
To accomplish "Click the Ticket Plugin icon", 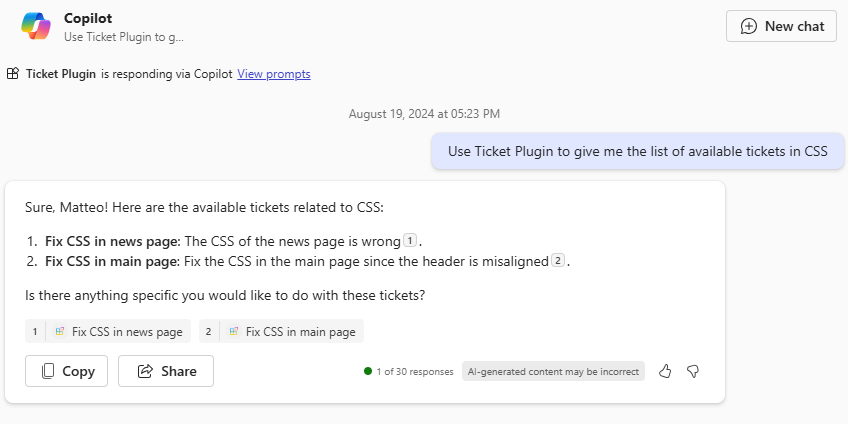I will point(13,74).
